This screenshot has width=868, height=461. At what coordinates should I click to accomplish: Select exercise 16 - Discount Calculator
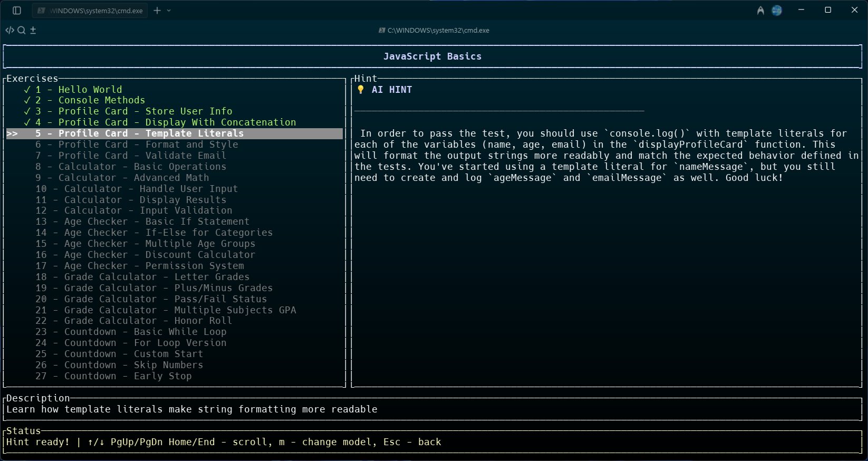(175, 255)
